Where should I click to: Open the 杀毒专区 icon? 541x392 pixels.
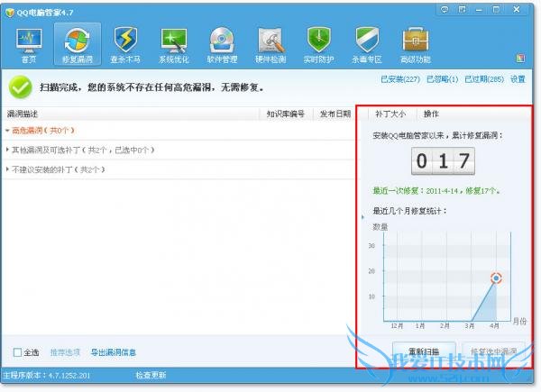[367, 45]
